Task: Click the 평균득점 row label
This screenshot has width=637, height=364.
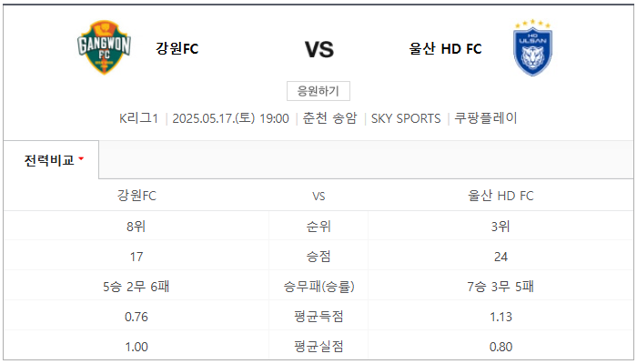Action: coord(318,317)
